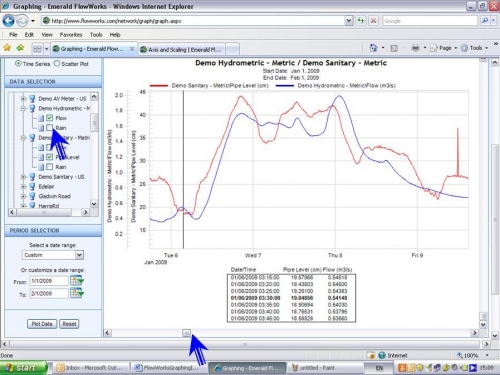Click the Print icon in command bar

coord(415,48)
